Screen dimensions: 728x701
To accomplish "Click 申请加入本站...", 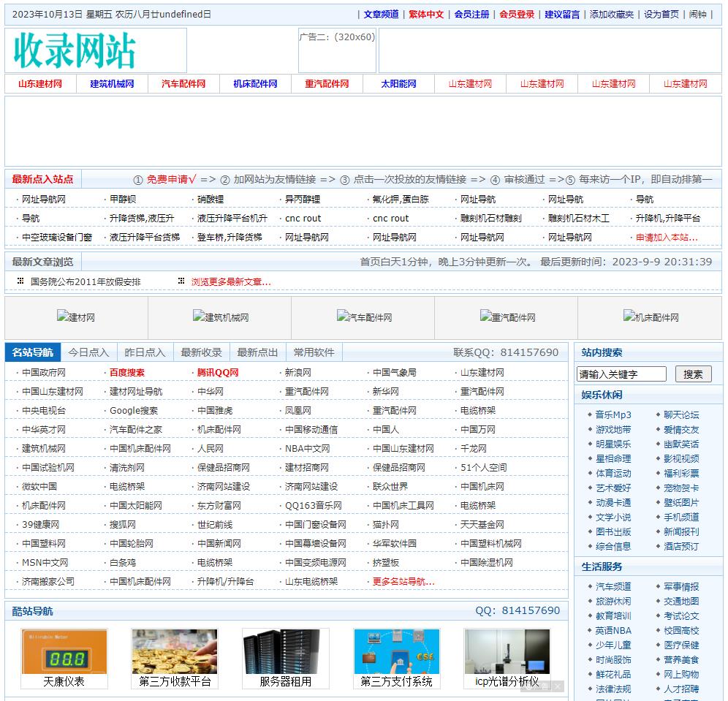I will click(667, 238).
